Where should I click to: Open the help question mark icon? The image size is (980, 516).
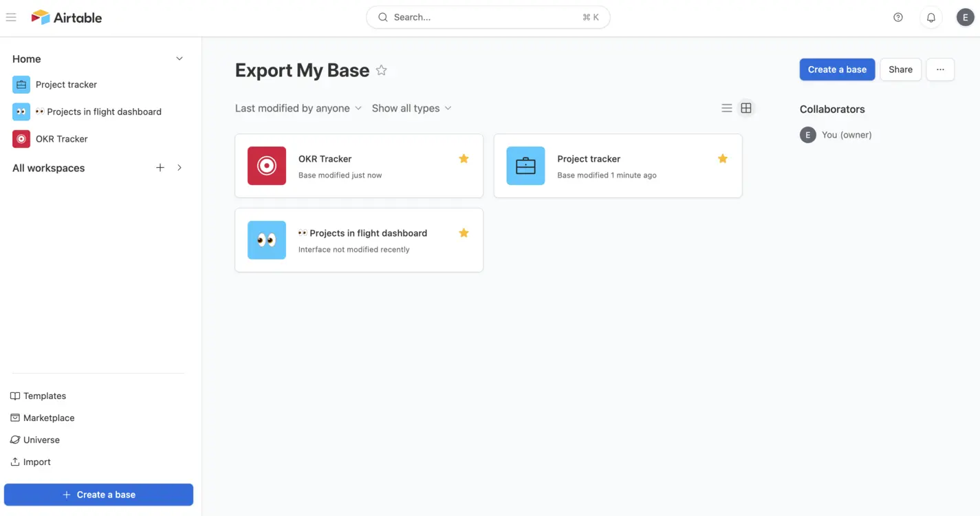pos(897,17)
